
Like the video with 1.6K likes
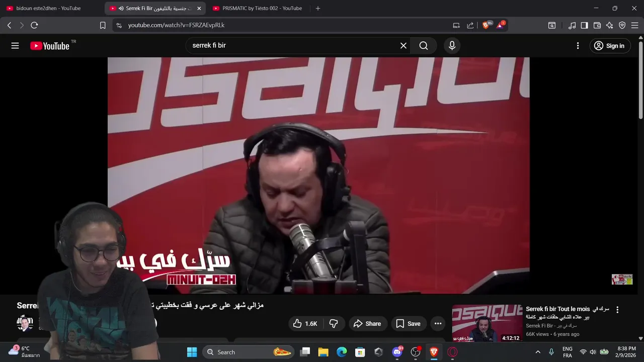coord(305,324)
